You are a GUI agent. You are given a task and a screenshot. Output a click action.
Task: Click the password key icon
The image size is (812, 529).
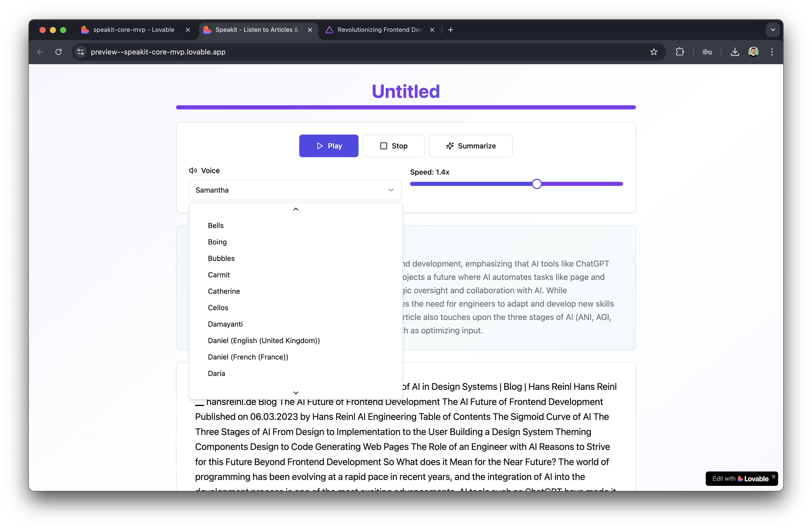click(707, 52)
